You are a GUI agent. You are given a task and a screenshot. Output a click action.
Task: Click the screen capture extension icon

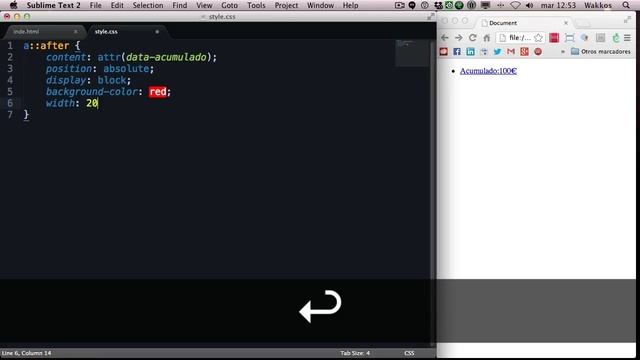(569, 38)
